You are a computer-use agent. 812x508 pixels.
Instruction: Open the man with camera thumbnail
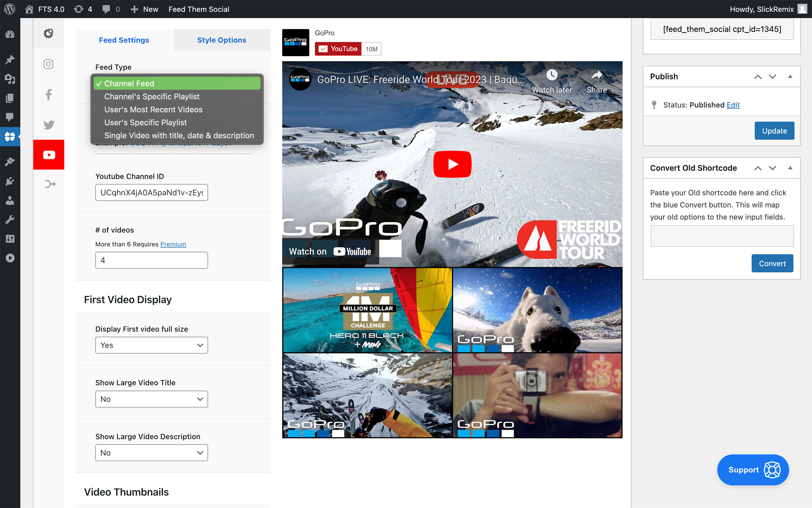[537, 395]
